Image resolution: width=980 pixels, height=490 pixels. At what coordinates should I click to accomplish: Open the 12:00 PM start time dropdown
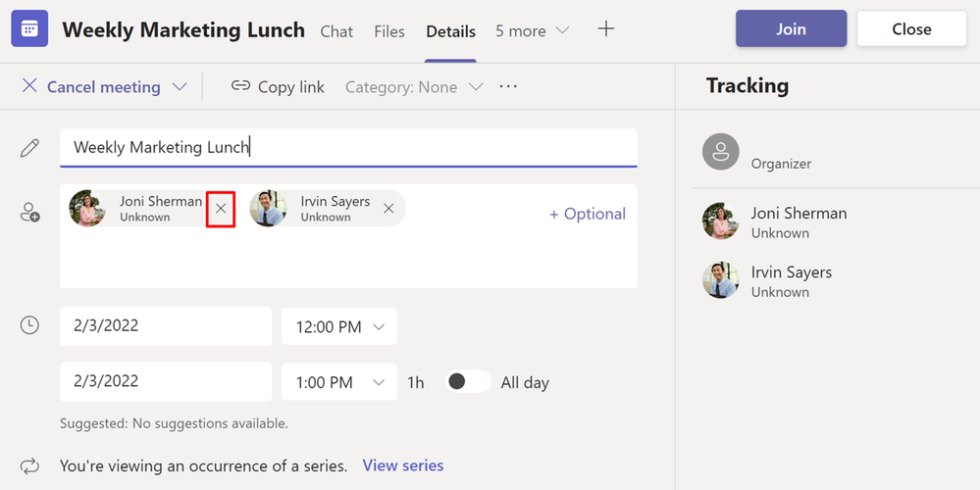(339, 326)
